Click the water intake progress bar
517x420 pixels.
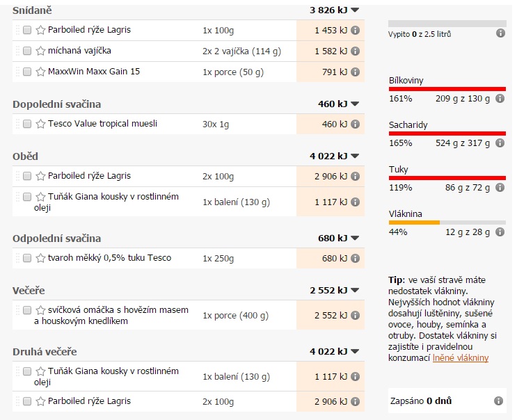click(x=447, y=24)
